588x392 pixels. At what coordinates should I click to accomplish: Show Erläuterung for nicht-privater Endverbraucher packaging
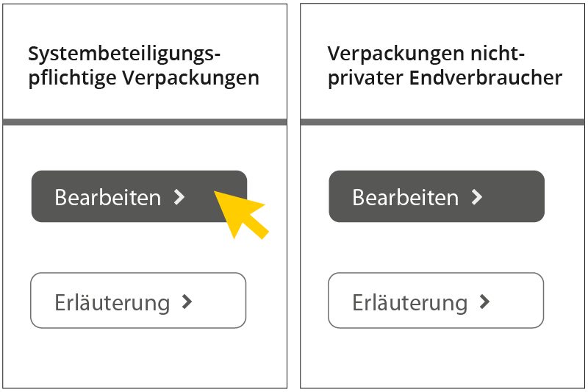pos(435,300)
